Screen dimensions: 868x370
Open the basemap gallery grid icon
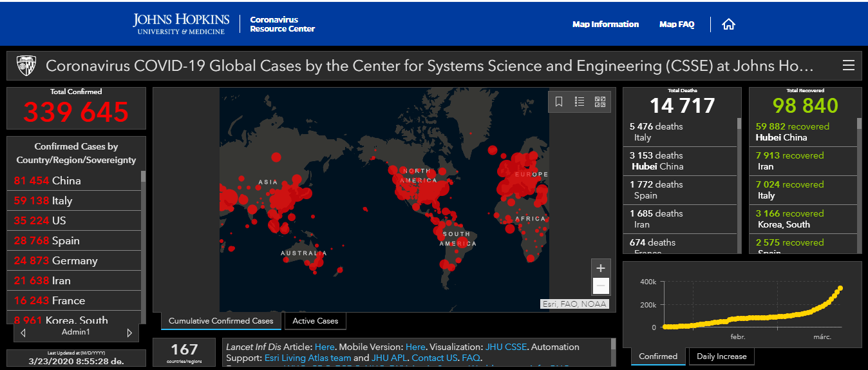tap(600, 101)
